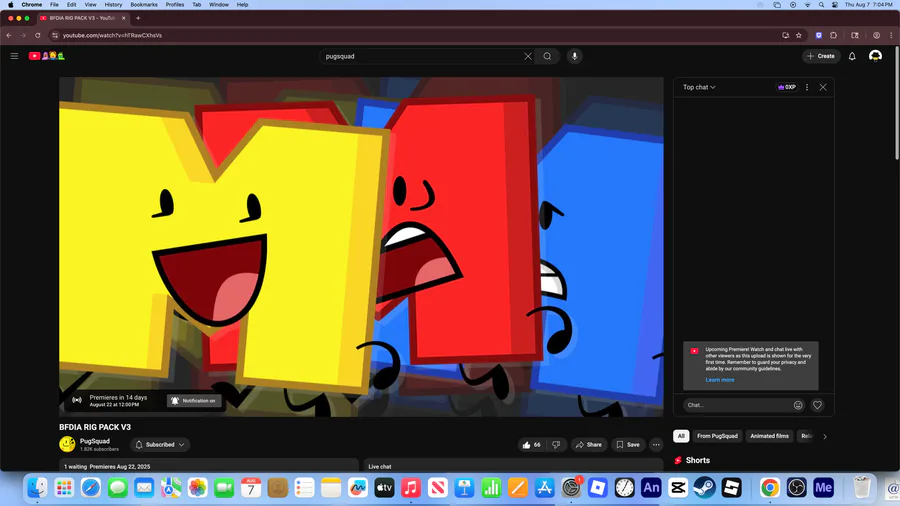900x506 pixels.
Task: Click the Create button
Action: (821, 56)
